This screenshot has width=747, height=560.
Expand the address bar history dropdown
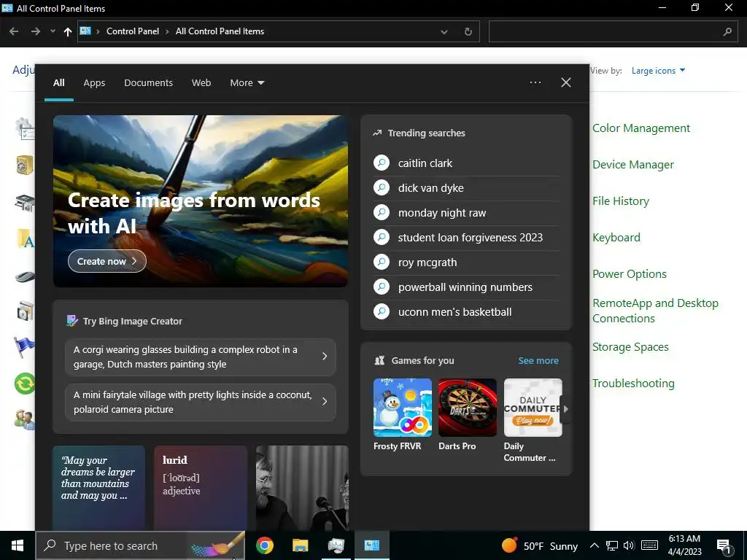click(444, 32)
